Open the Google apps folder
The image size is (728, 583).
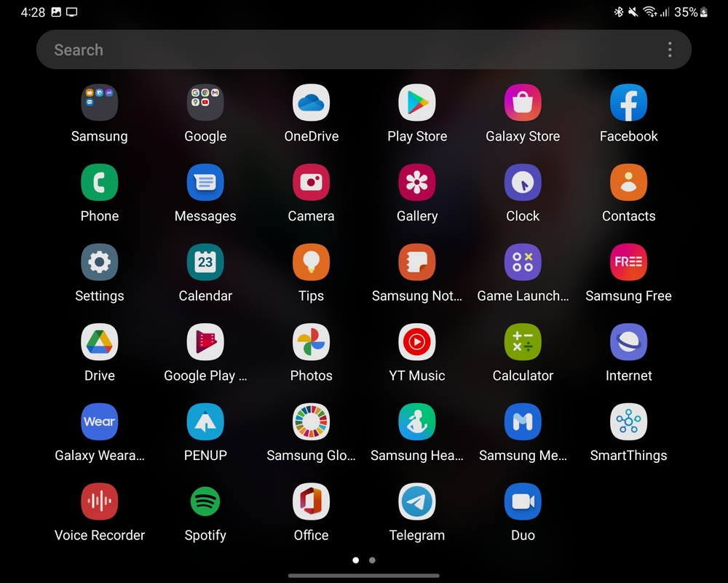[205, 103]
